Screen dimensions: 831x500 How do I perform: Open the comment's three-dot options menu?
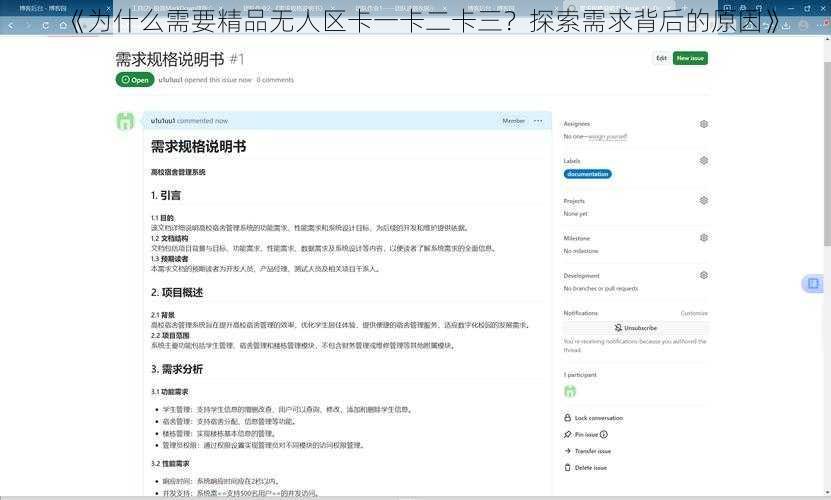pyautogui.click(x=538, y=121)
